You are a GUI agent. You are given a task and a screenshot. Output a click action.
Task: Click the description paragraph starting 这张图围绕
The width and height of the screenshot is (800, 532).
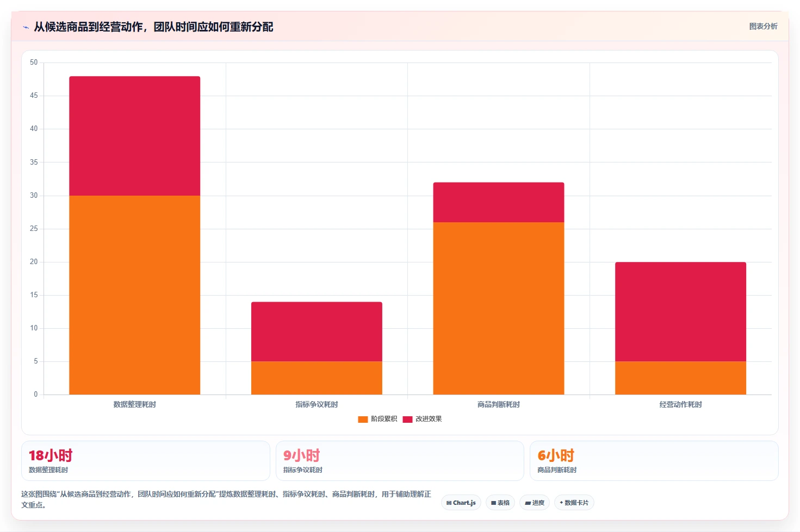pos(226,499)
